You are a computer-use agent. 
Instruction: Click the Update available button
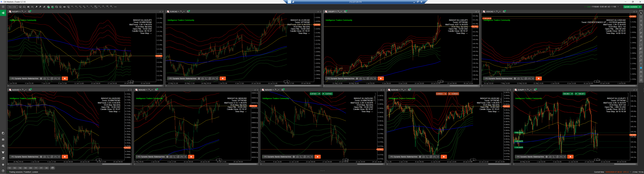633,7
